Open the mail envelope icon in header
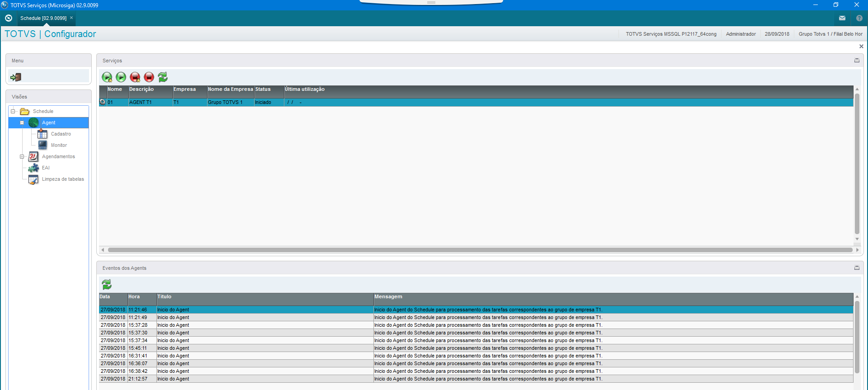The height and width of the screenshot is (390, 868). click(842, 18)
